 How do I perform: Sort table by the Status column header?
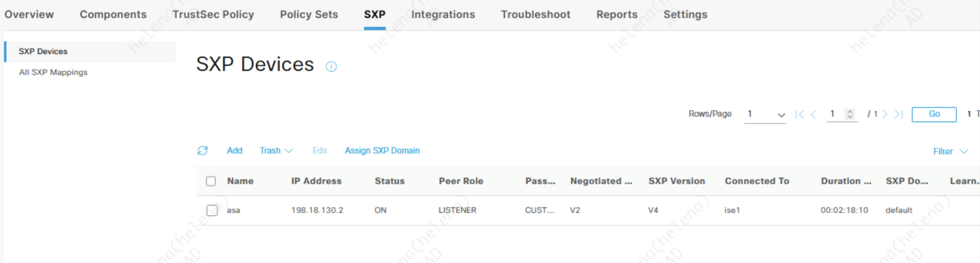pyautogui.click(x=389, y=181)
